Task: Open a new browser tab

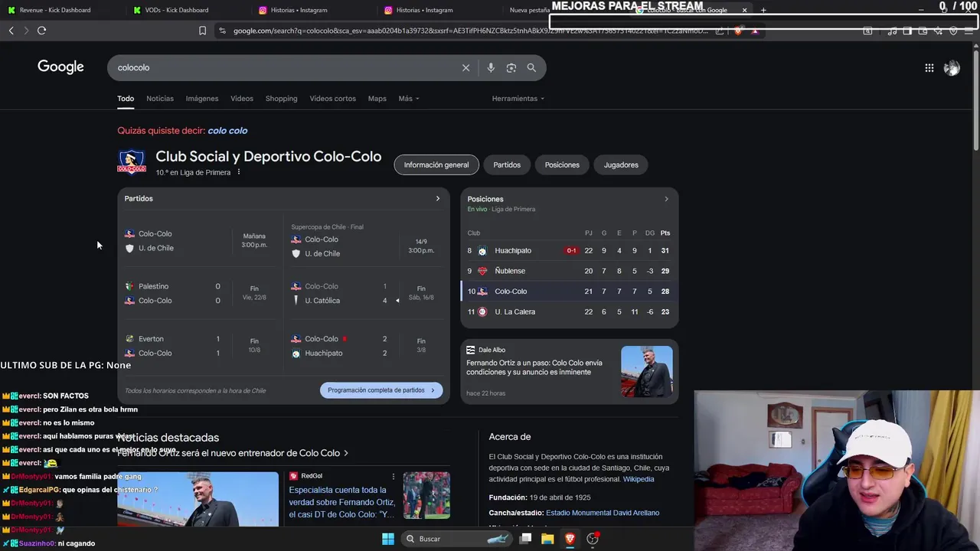Action: tap(763, 10)
